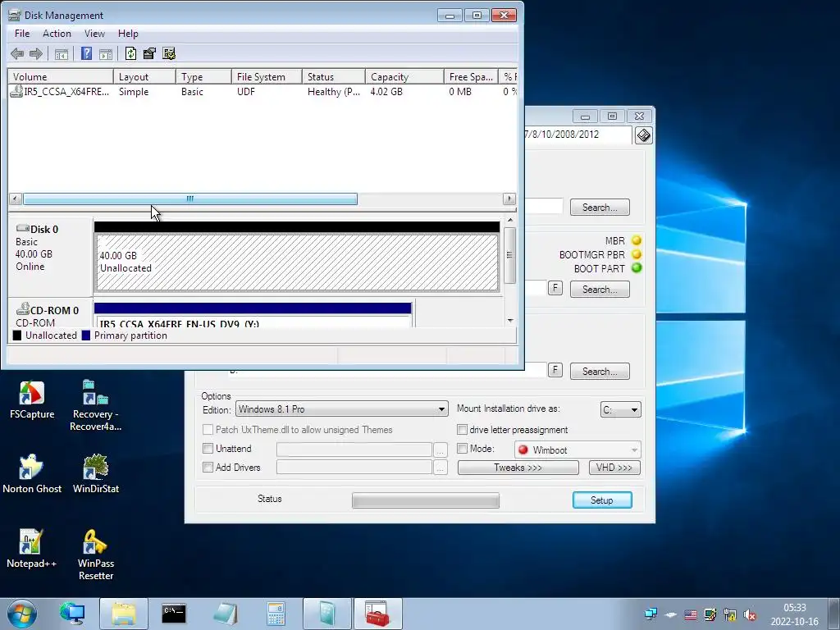This screenshot has width=840, height=630.
Task: Toggle the Show/Hide Action Pane toolbar icon
Action: 106,53
